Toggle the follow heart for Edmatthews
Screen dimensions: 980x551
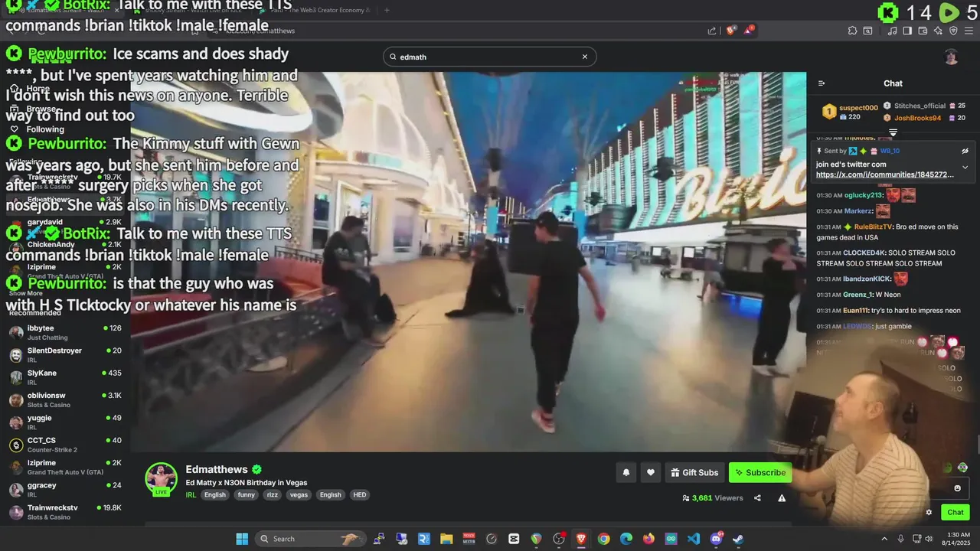pos(651,473)
